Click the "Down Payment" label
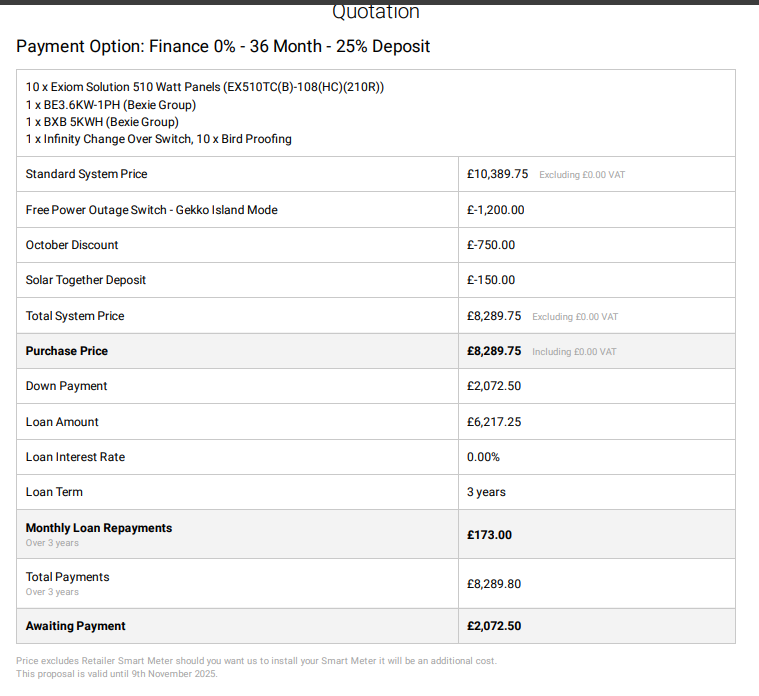 coord(66,386)
